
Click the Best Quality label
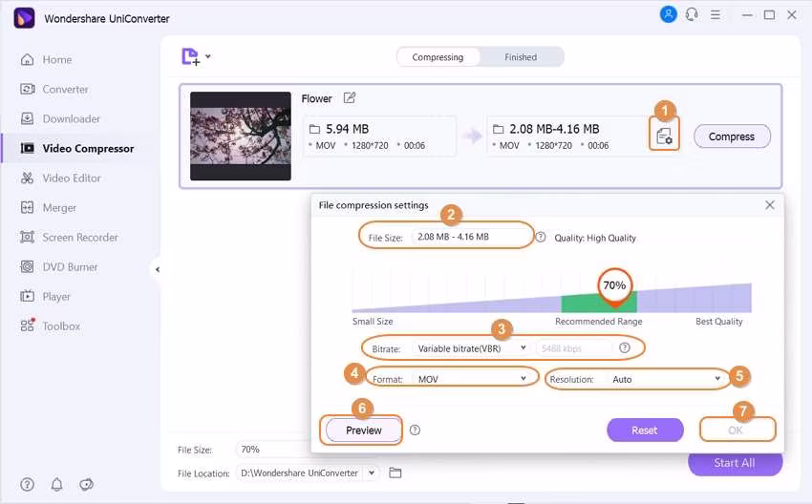(718, 322)
